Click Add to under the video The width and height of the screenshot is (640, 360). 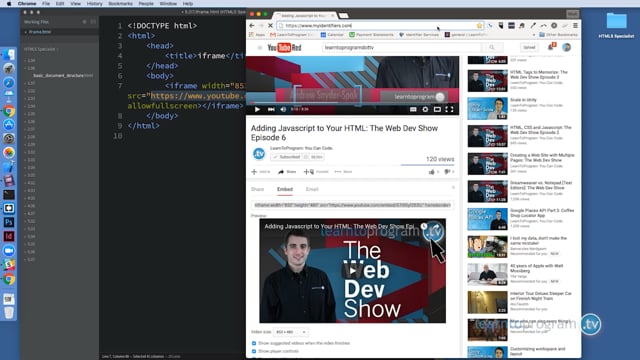(261, 172)
